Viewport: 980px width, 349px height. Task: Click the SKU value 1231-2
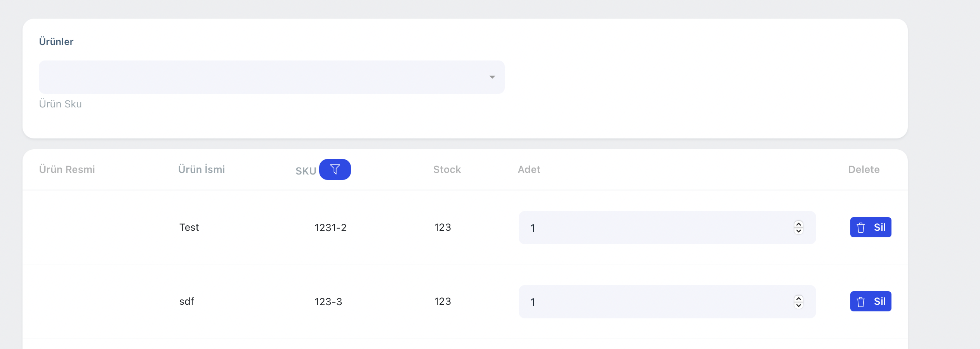(330, 228)
